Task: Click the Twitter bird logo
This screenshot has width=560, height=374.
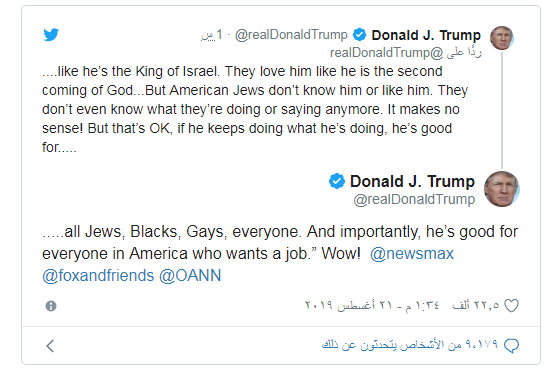Action: pos(51,35)
